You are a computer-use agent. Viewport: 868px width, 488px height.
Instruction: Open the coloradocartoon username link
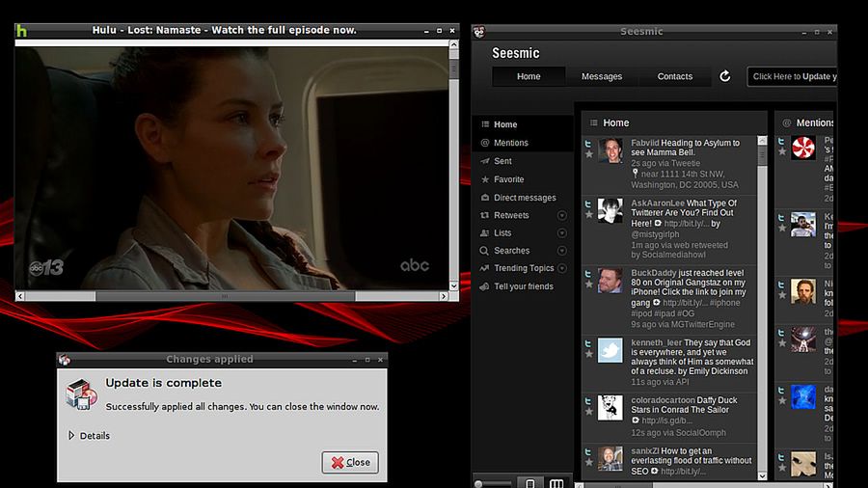pyautogui.click(x=663, y=400)
